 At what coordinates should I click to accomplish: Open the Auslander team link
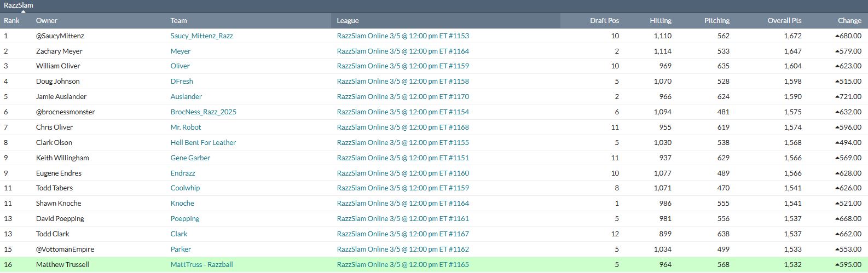click(x=186, y=96)
